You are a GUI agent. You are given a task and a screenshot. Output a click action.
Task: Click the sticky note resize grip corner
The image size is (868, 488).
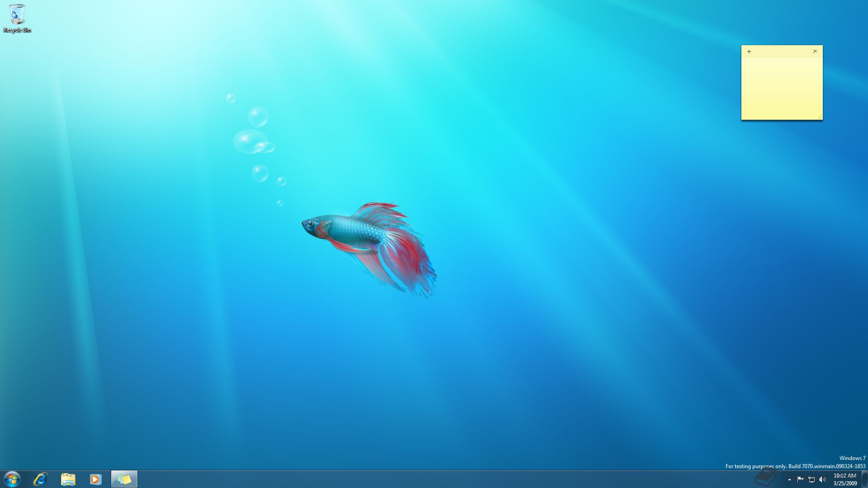click(819, 117)
